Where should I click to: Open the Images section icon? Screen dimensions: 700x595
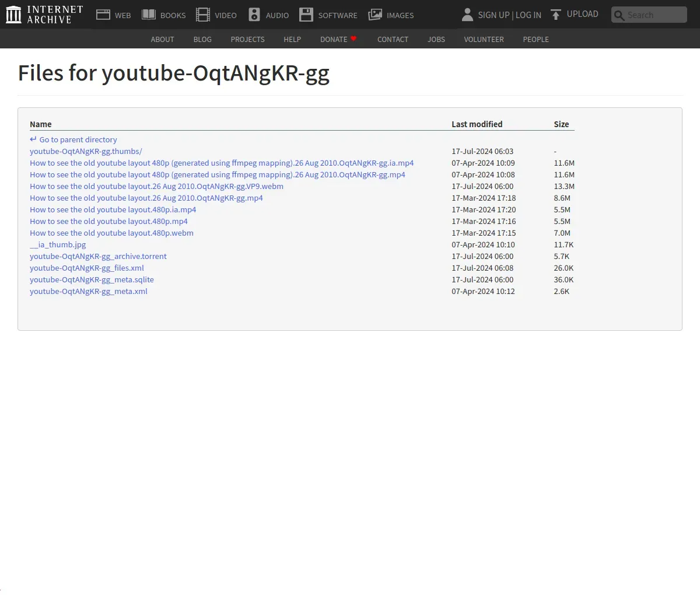[x=375, y=15]
